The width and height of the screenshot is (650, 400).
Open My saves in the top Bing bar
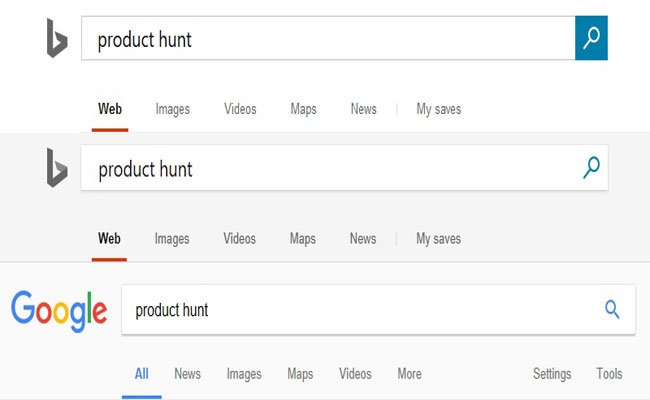(x=439, y=109)
